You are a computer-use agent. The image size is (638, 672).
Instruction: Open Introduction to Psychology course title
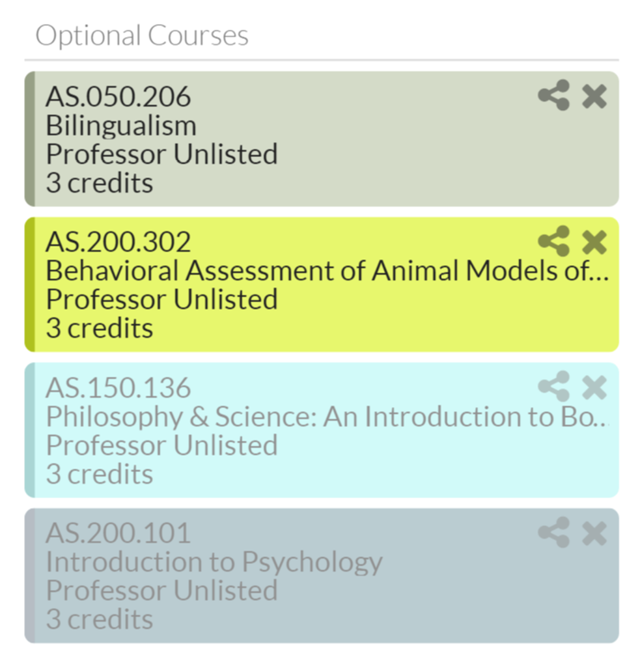coord(214,562)
